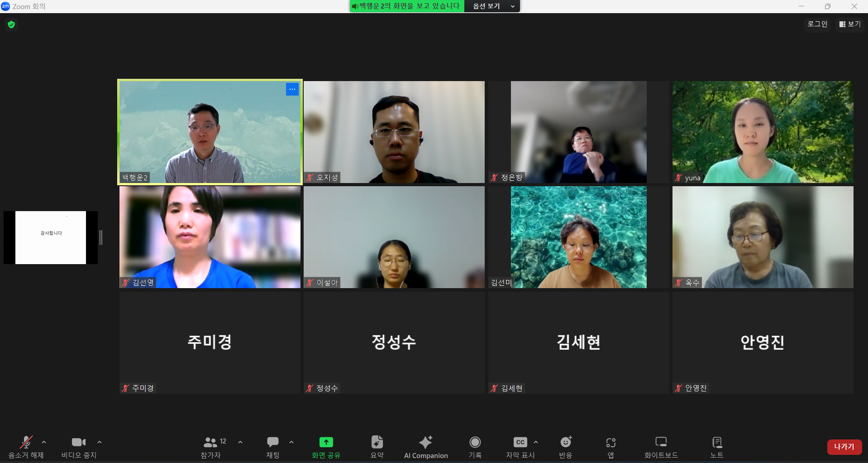The width and height of the screenshot is (868, 463).
Task: Click the green encryption shield icon
Action: point(11,24)
